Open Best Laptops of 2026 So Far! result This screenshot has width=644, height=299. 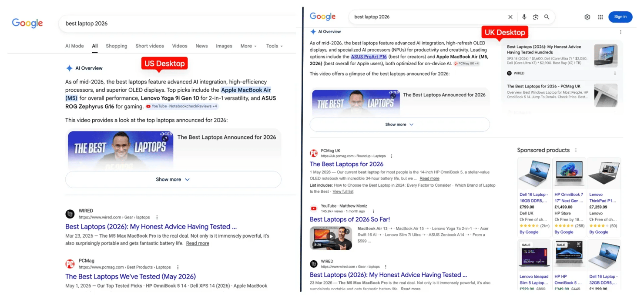point(350,219)
